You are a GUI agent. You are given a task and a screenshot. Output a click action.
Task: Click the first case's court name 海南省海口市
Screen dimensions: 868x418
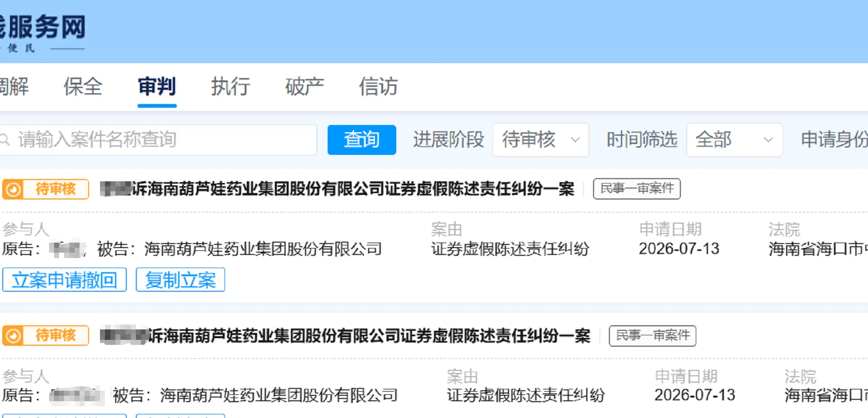coord(818,249)
